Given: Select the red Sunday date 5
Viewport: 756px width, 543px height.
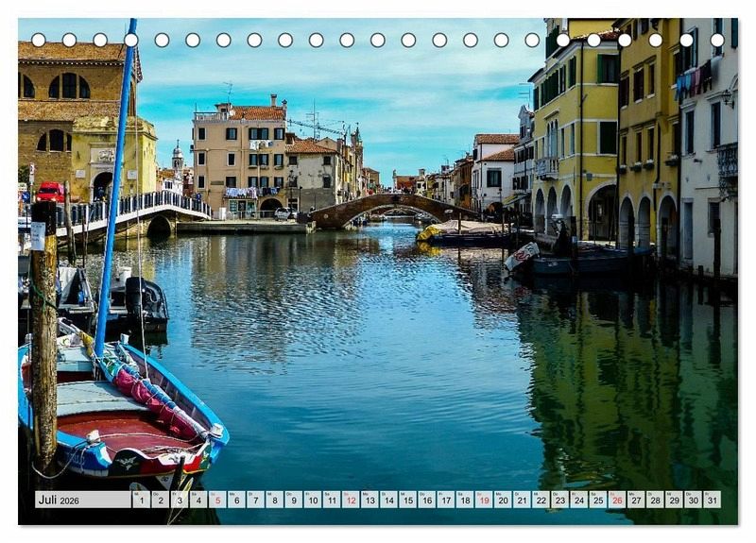Looking at the screenshot, I should (217, 500).
